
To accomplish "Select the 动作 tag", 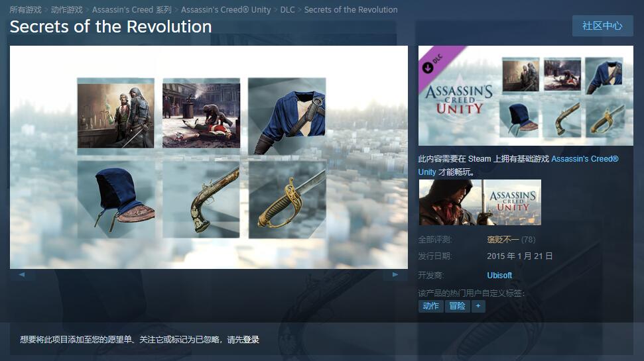I will 431,306.
